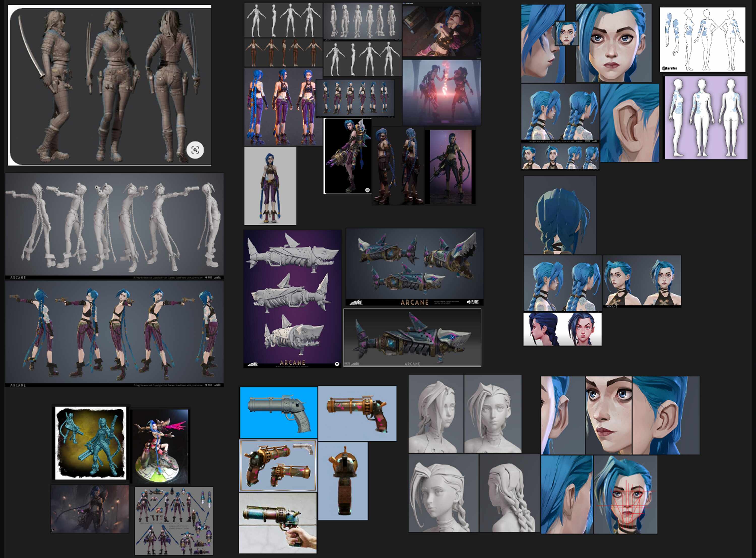This screenshot has height=558, width=756.
Task: Select the close-up ear reference image
Action: pyautogui.click(x=629, y=123)
